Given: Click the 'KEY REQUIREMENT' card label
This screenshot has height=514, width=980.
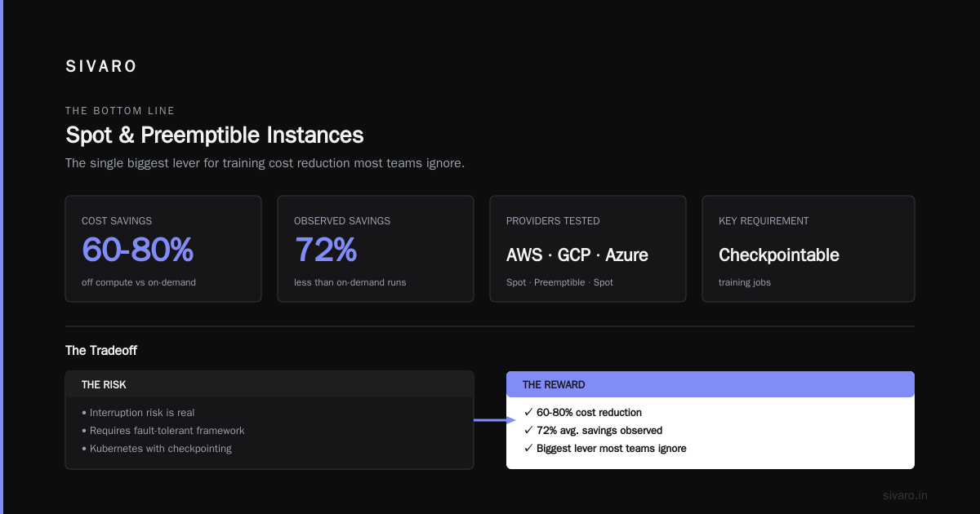Looking at the screenshot, I should pos(764,221).
